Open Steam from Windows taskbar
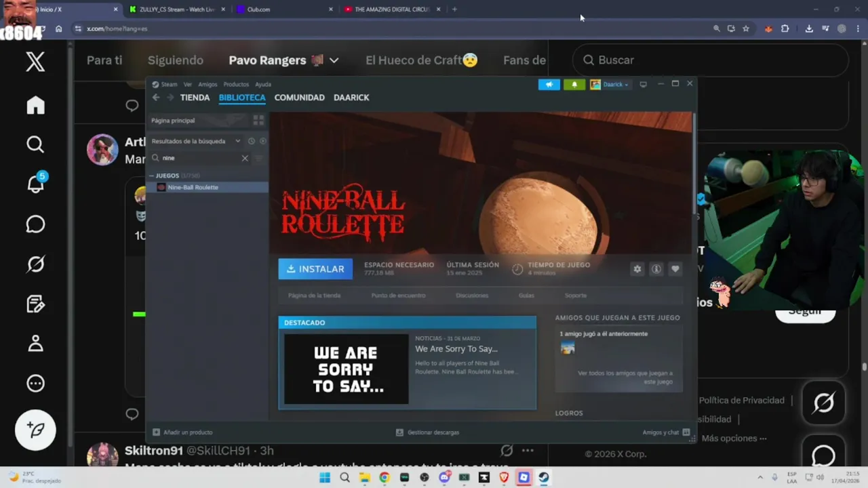Screen dimensions: 868x488 pos(544,477)
